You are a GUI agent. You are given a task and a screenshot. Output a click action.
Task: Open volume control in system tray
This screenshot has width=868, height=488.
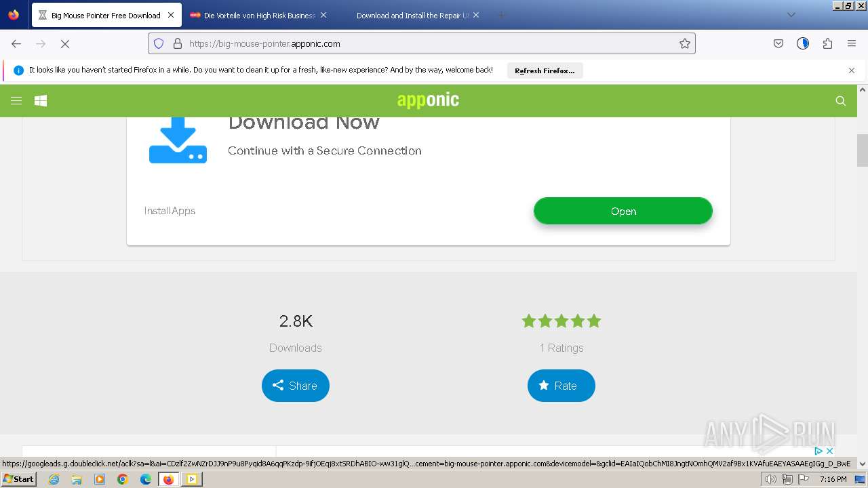click(x=770, y=479)
